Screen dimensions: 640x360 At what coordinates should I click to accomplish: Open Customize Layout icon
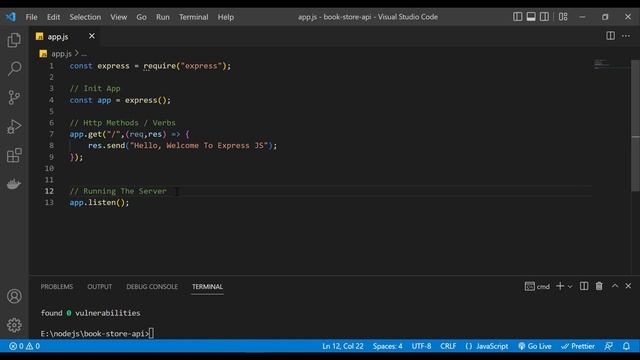[x=563, y=17]
